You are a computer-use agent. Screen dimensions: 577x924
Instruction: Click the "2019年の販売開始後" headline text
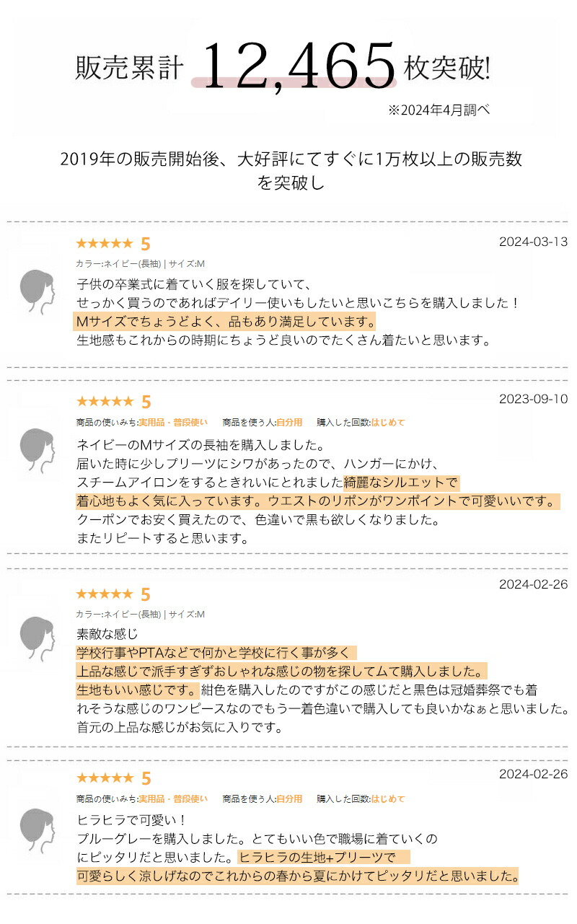291,159
